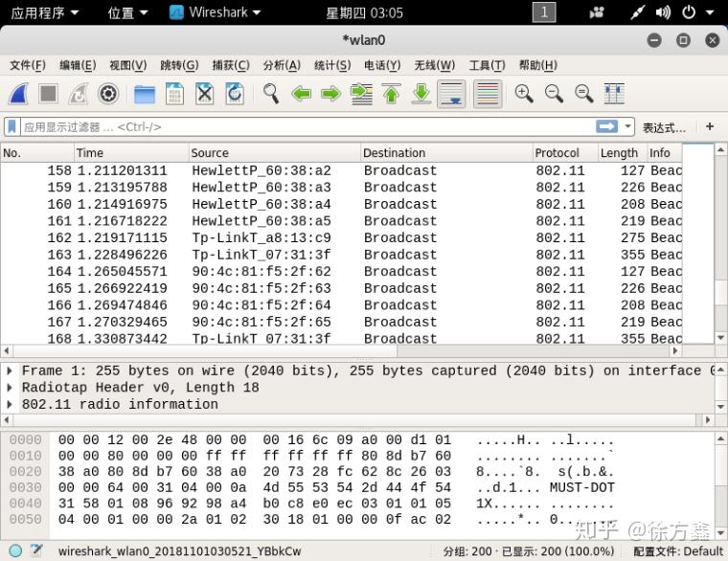This screenshot has height=561, width=728.
Task: Sort by the Source column header
Action: coord(275,153)
